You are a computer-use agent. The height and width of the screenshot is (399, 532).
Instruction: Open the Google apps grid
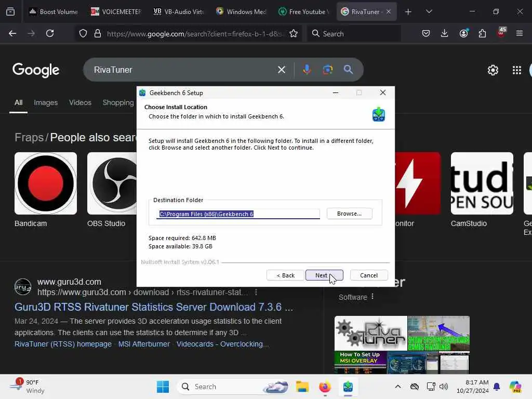coord(517,70)
